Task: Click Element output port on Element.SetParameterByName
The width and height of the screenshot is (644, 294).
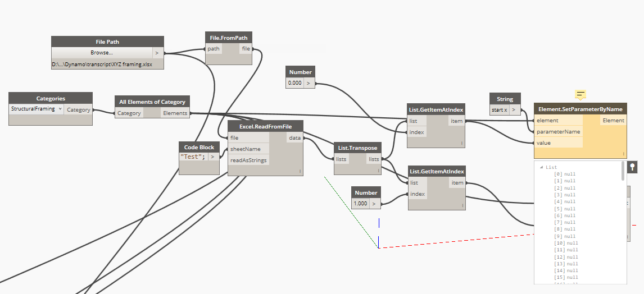Action: click(613, 121)
